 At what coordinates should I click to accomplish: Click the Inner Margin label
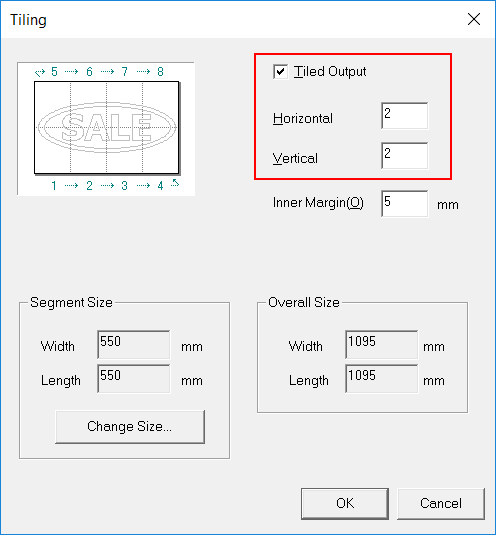(318, 203)
